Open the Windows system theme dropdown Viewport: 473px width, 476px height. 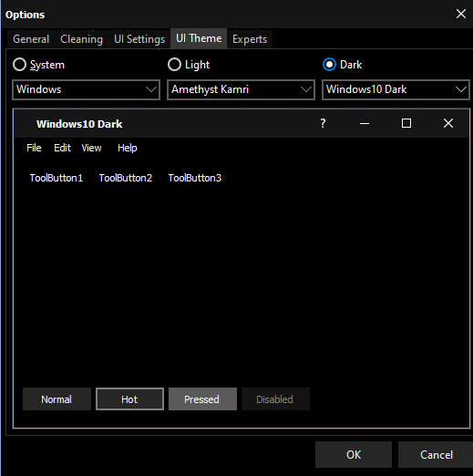pyautogui.click(x=86, y=89)
